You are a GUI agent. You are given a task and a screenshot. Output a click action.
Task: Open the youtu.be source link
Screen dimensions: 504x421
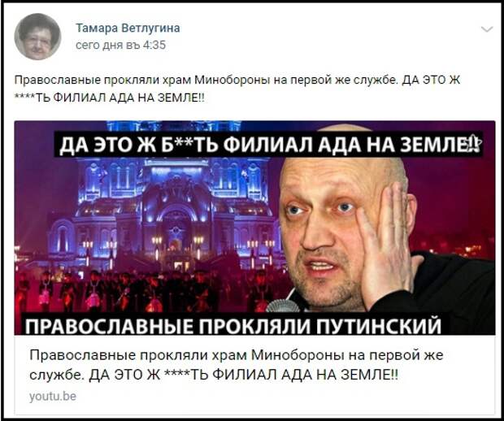[53, 396]
